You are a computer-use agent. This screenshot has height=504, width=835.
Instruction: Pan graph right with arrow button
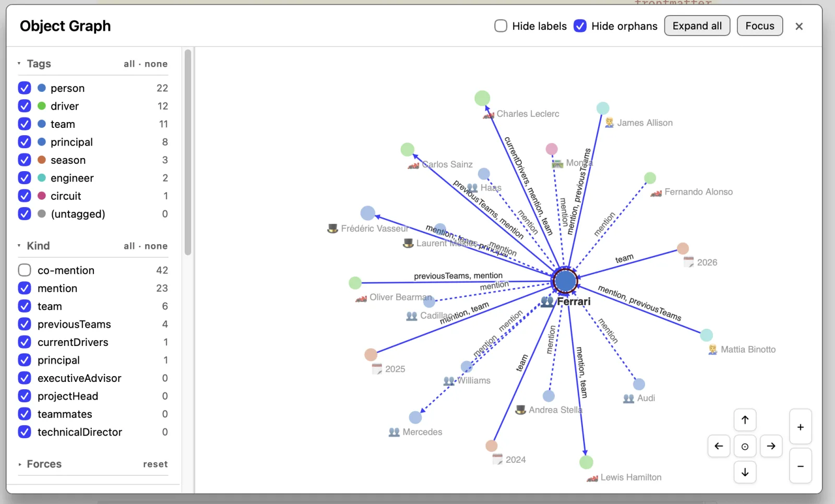(x=771, y=446)
